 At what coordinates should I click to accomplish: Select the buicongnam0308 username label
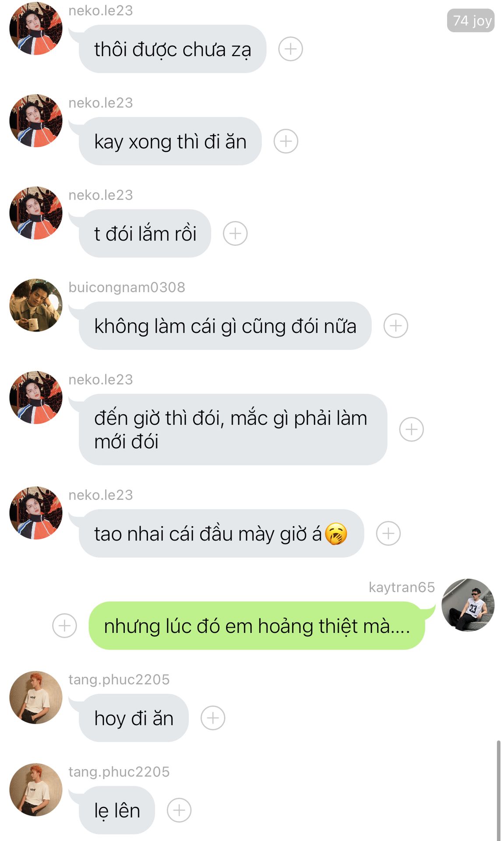pyautogui.click(x=127, y=287)
